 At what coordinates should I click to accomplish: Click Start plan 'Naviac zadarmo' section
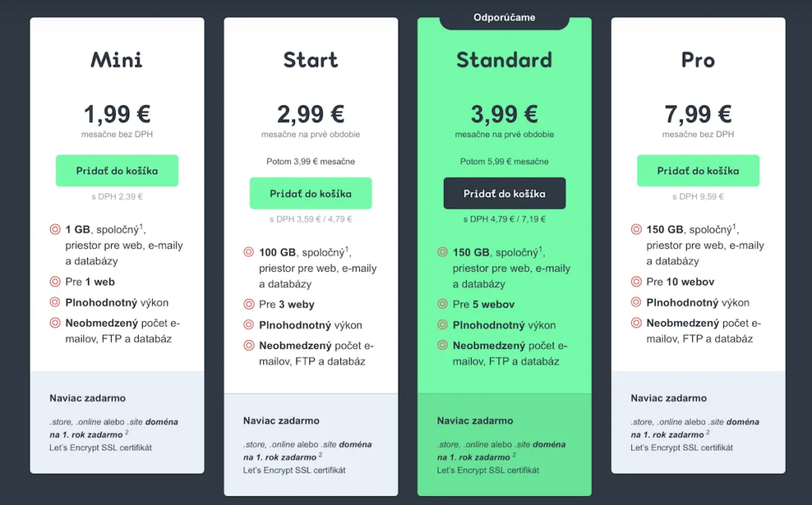point(311,445)
